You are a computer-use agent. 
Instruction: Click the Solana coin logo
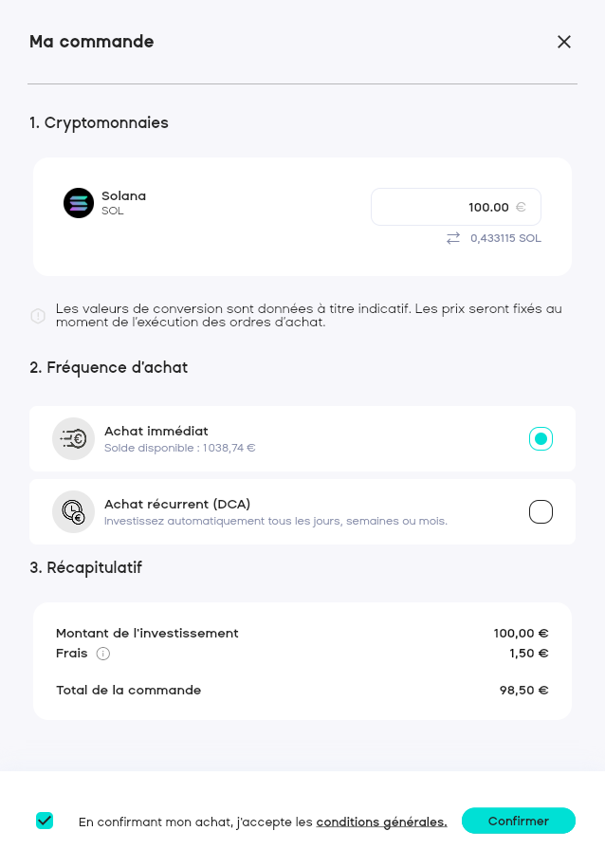click(79, 203)
